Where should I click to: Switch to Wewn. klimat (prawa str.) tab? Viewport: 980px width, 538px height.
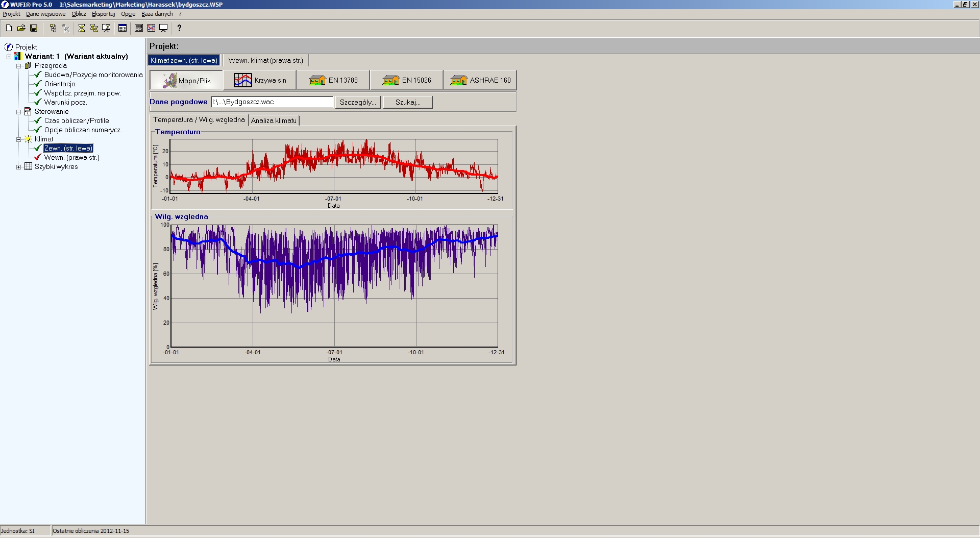click(x=265, y=60)
